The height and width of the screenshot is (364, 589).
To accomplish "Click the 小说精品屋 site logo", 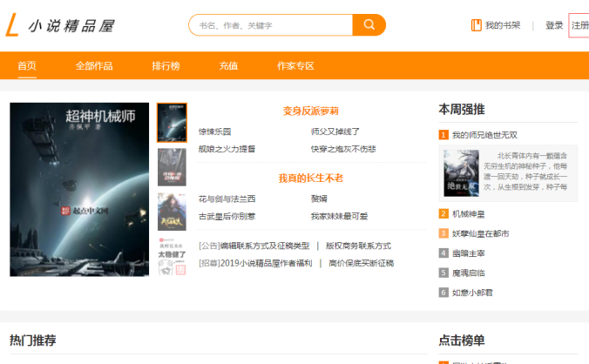I will coord(60,25).
